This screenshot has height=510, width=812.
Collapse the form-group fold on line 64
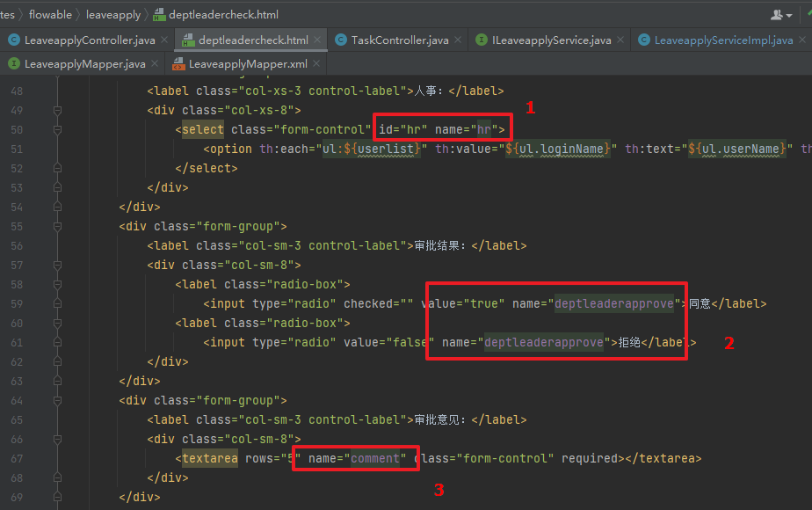57,401
